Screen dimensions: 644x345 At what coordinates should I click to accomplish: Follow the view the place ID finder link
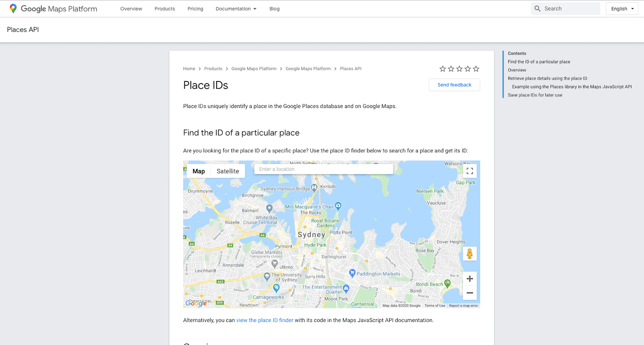(x=265, y=320)
